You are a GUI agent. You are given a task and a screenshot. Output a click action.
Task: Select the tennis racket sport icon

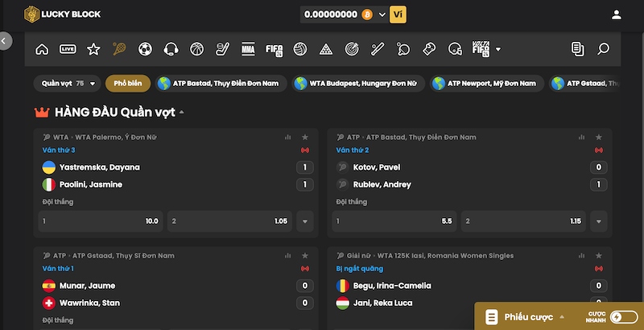tap(119, 49)
